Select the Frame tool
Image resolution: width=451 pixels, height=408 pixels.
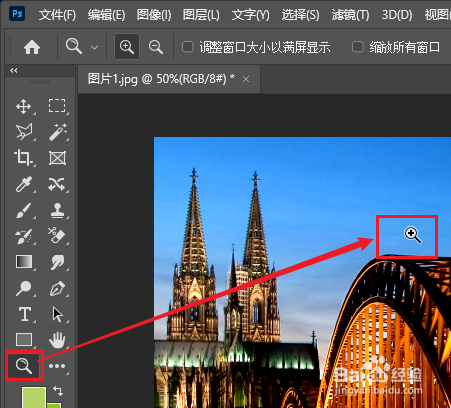(x=57, y=158)
